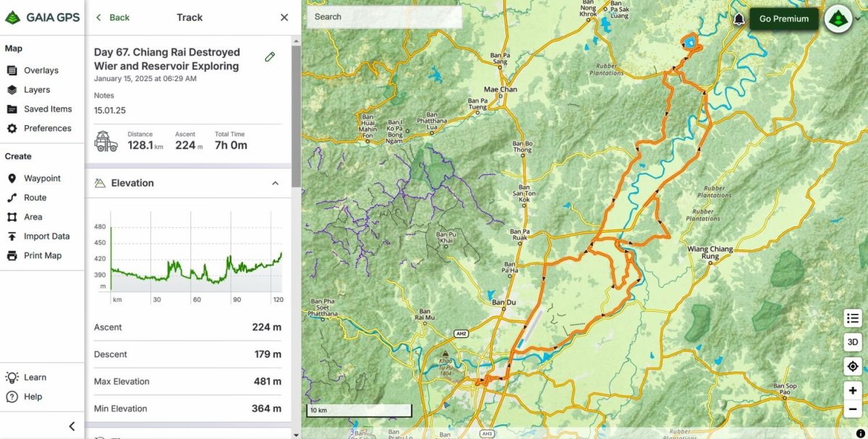Open notifications via the bell icon
The width and height of the screenshot is (868, 439).
[739, 19]
